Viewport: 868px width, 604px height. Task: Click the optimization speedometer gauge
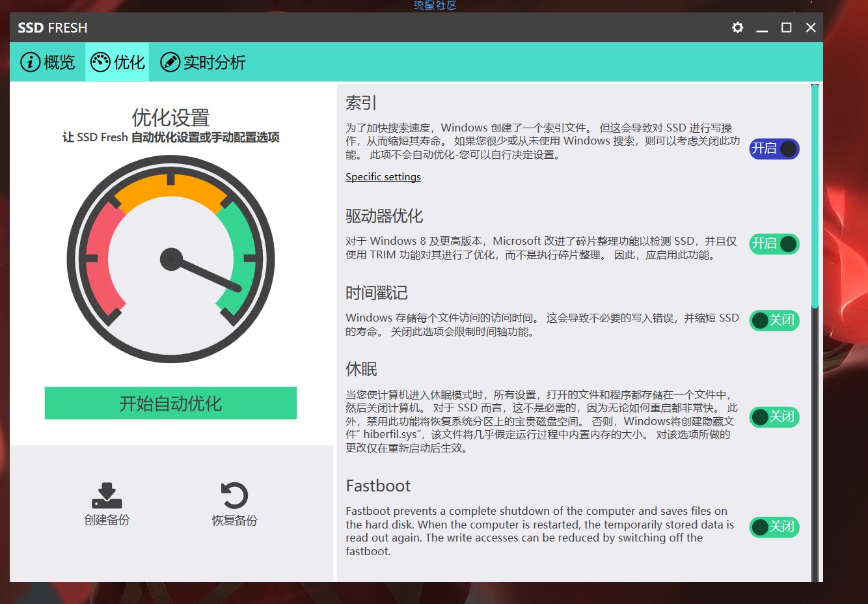(171, 259)
